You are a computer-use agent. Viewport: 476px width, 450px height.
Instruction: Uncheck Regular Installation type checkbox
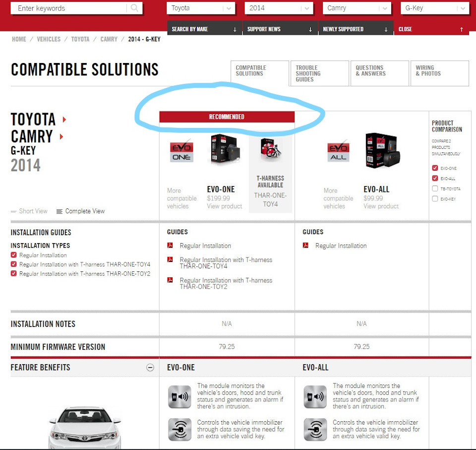(14, 255)
